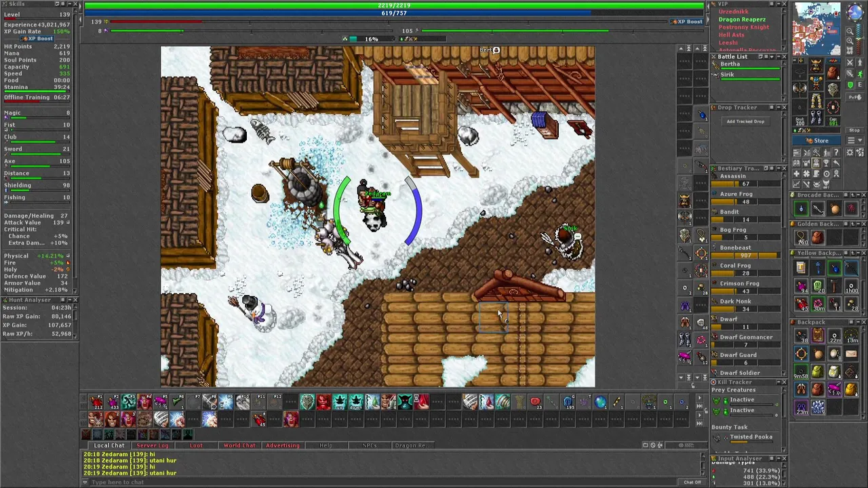This screenshot has height=488, width=868.
Task: Open the Loot chat tab
Action: pos(196,445)
